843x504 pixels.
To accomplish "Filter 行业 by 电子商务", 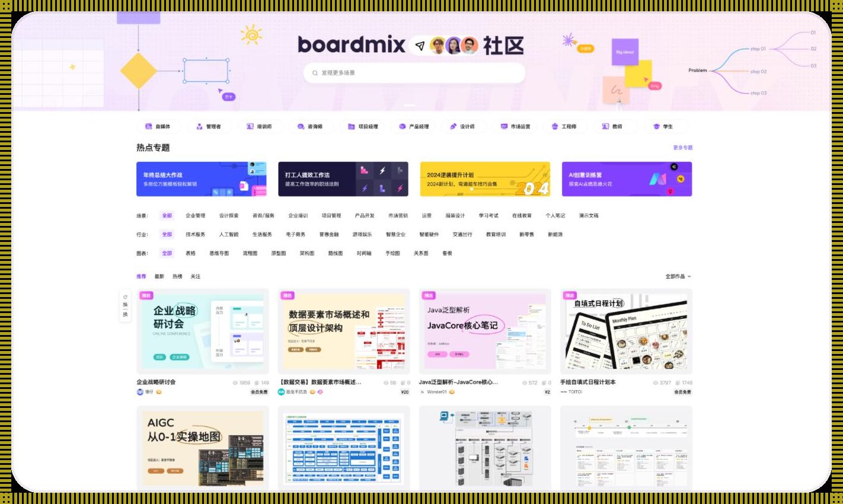I will 296,235.
